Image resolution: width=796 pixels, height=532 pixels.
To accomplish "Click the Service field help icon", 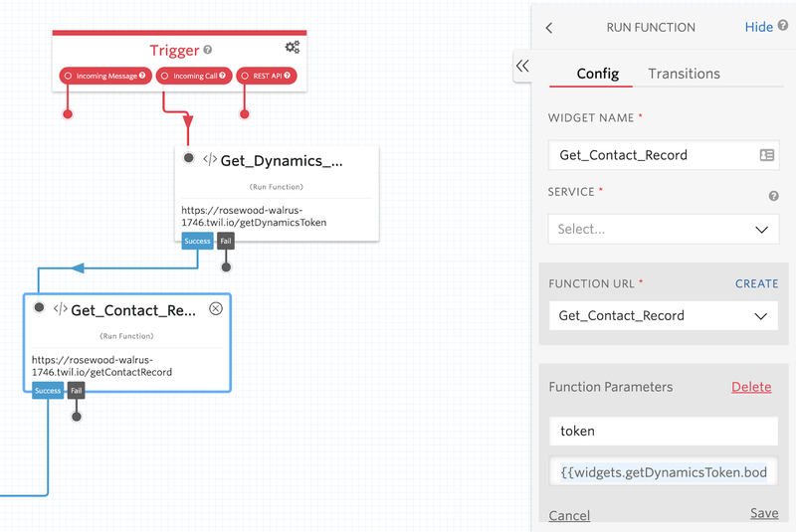I will click(x=773, y=197).
